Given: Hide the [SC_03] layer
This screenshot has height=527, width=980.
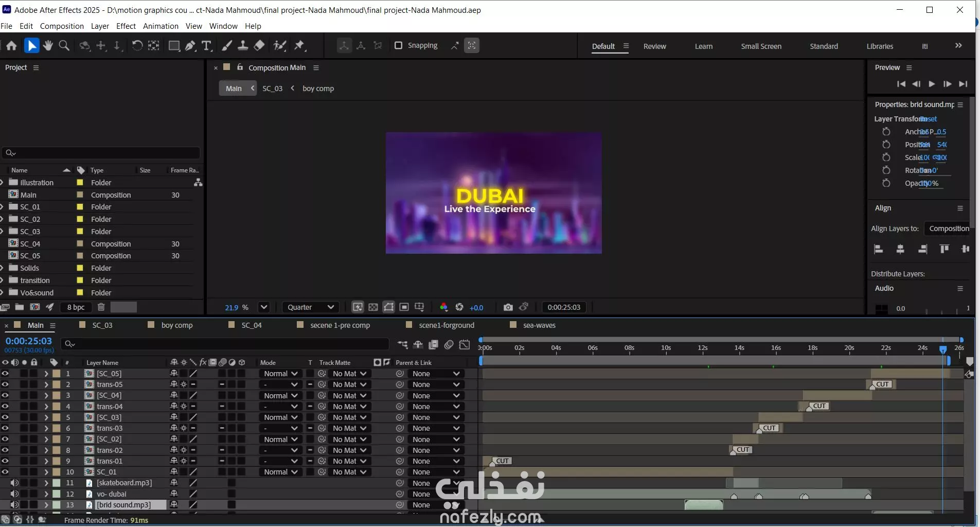Looking at the screenshot, I should 5,417.
